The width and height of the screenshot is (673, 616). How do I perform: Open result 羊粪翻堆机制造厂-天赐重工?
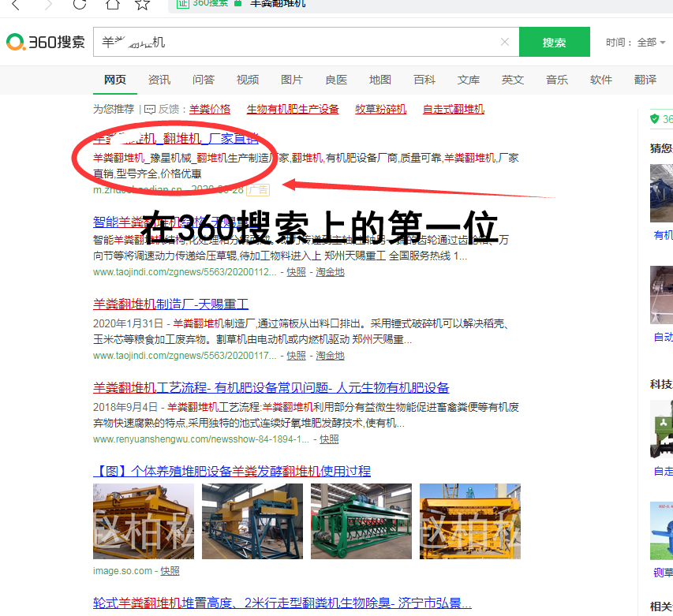point(171,304)
